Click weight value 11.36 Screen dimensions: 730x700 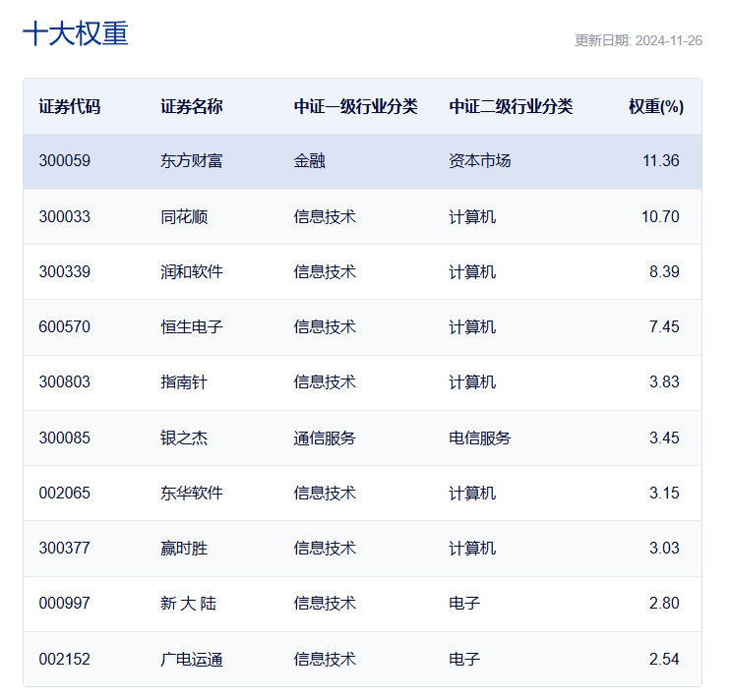click(660, 161)
